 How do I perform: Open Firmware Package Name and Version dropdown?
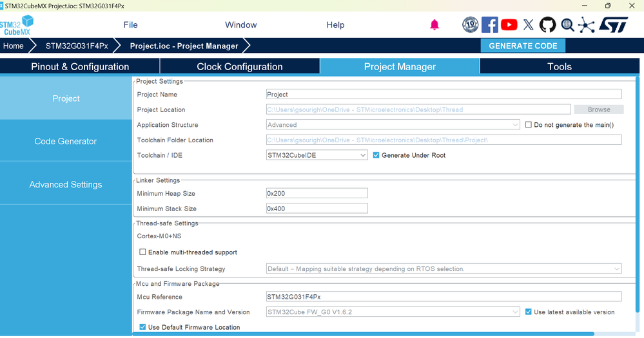point(393,312)
